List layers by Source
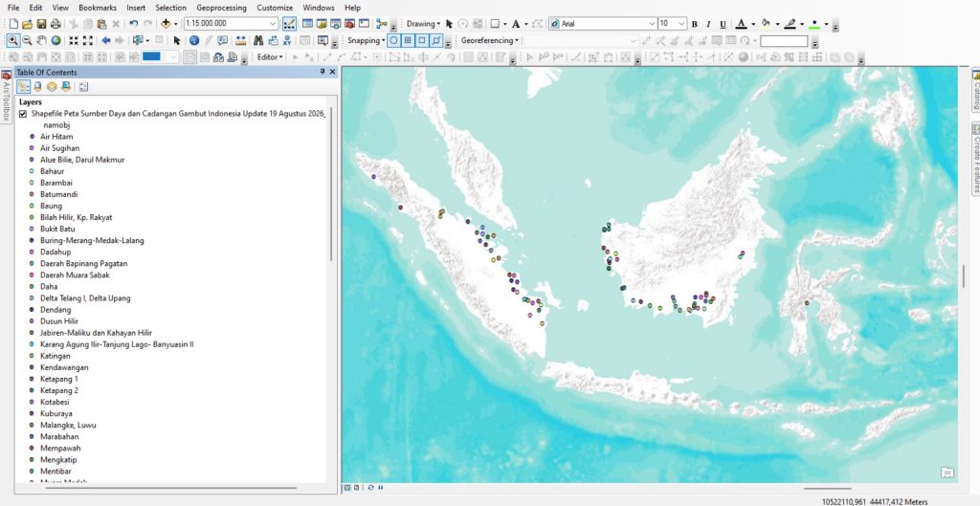Image resolution: width=980 pixels, height=506 pixels. tap(37, 87)
